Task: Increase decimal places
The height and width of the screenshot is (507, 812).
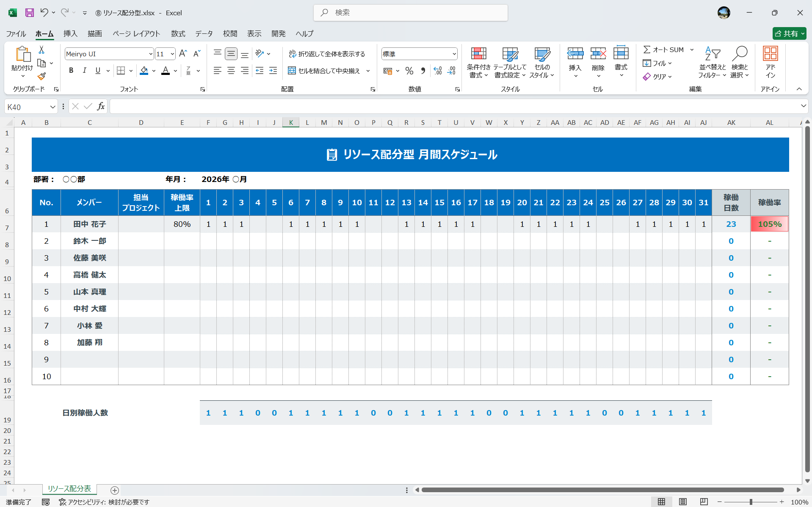Action: (x=437, y=71)
